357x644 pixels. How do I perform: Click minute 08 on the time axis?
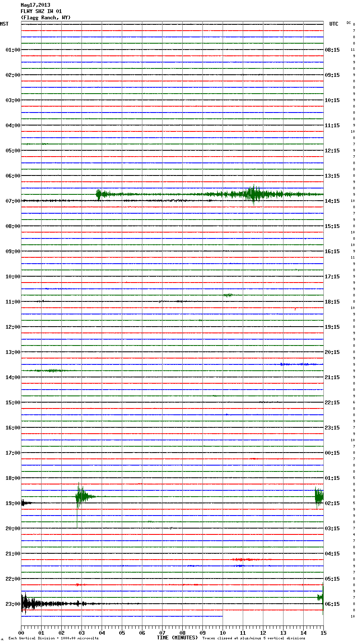pyautogui.click(x=182, y=633)
